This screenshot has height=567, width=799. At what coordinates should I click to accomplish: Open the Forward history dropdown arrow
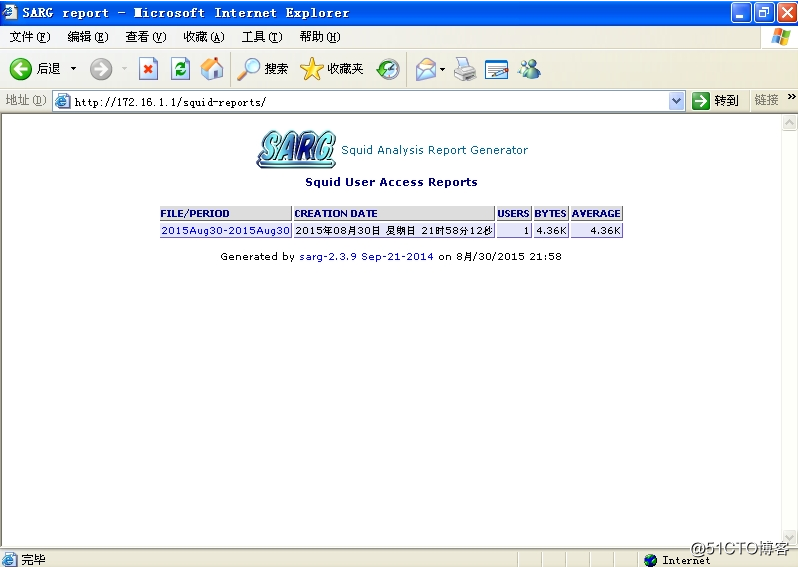click(124, 68)
